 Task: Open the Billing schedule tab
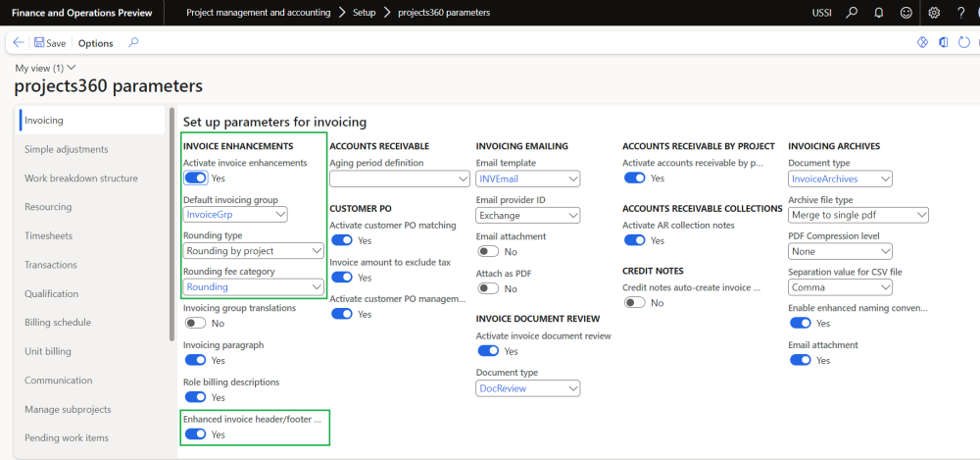[58, 322]
